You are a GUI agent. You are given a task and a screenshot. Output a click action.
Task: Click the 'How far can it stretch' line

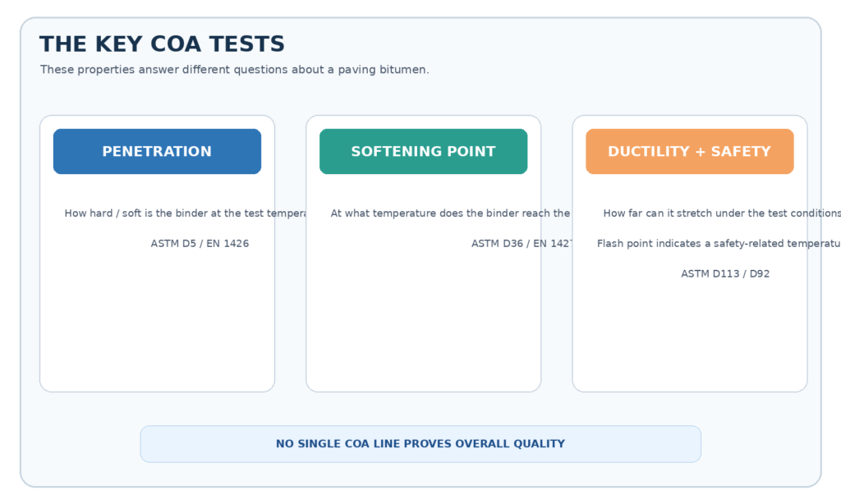722,213
